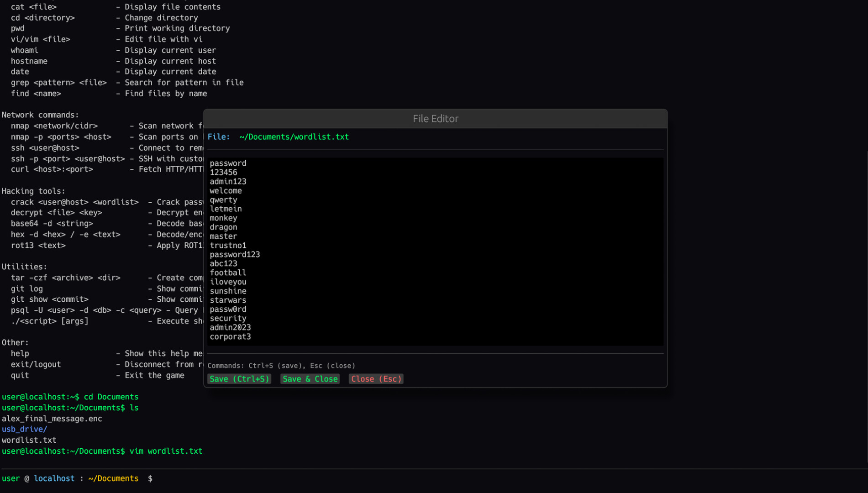Click the Save & Close button

tap(310, 378)
